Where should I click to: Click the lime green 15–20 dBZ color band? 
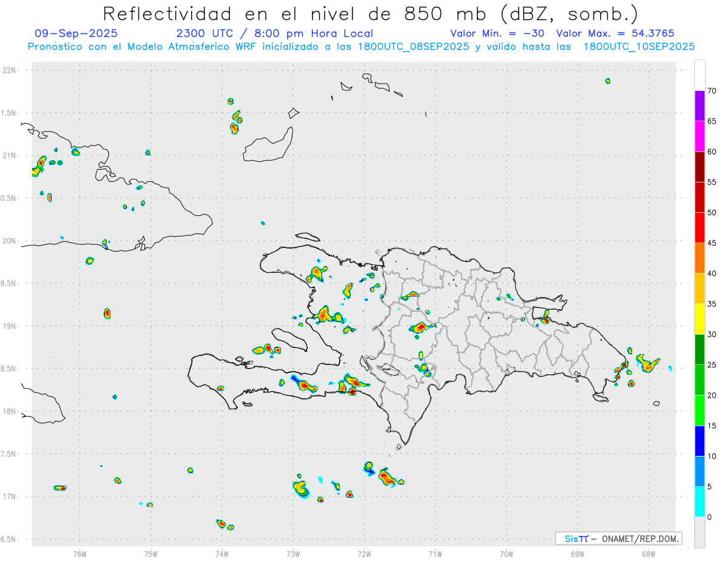[x=699, y=410]
